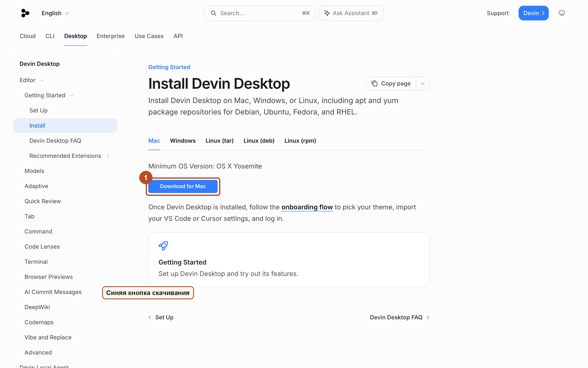
Task: Open the API navigation tab
Action: (x=178, y=36)
